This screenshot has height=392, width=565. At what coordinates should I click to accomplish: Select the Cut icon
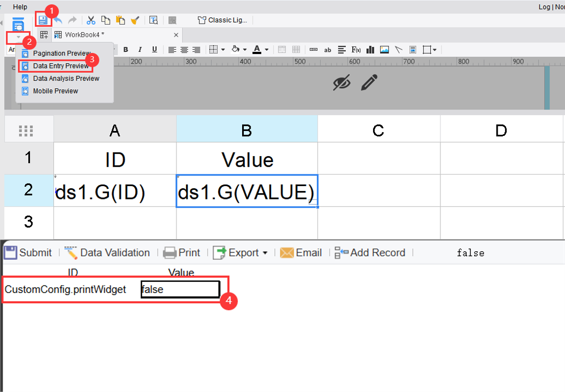coord(91,20)
